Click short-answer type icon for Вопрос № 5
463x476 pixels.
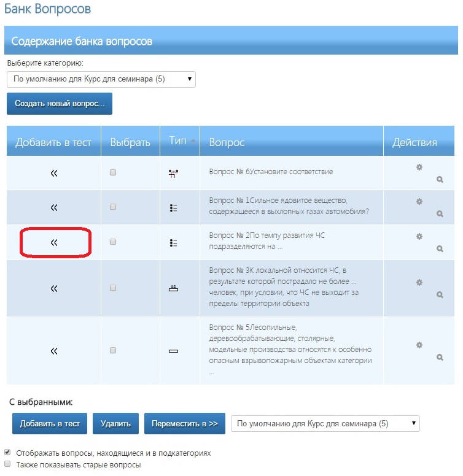174,351
